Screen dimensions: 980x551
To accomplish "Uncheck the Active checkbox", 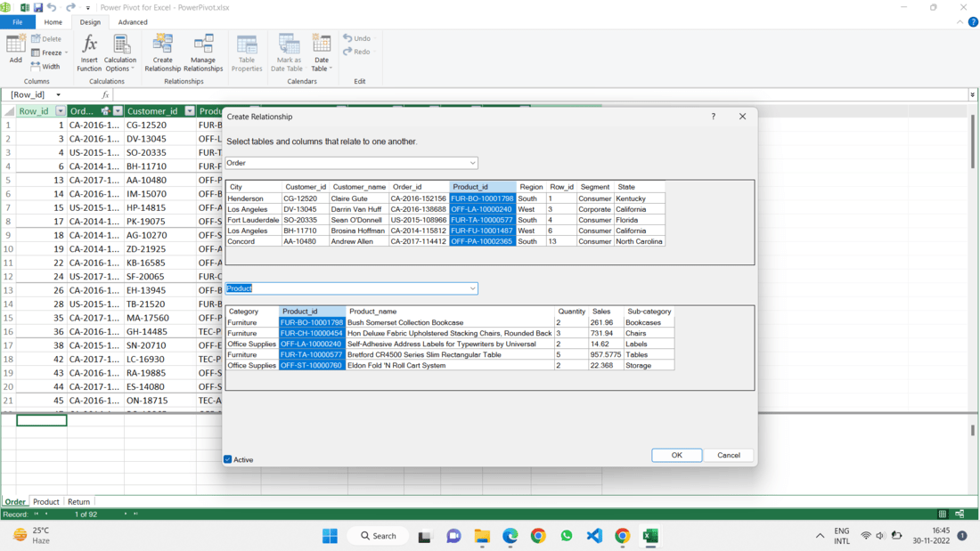I will pos(228,459).
